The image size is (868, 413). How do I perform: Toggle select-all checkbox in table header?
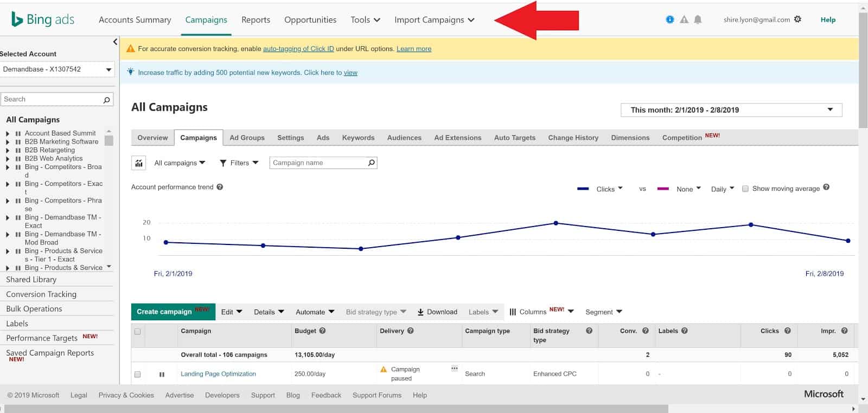tap(137, 331)
